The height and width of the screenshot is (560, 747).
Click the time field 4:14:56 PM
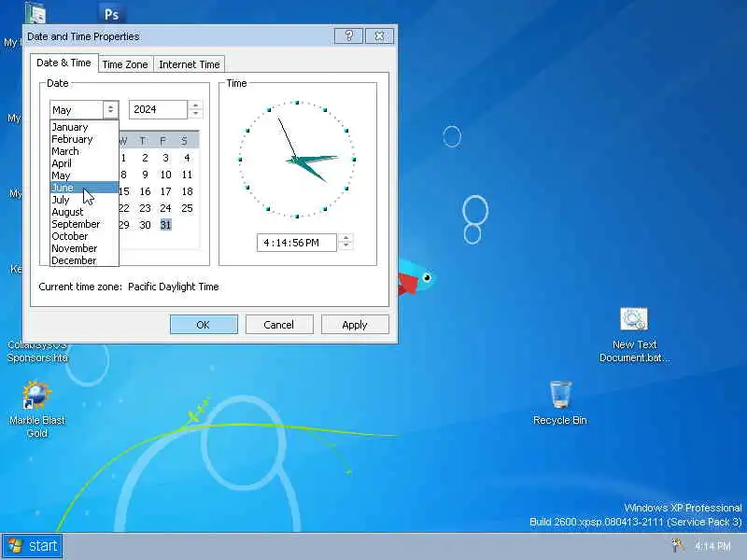click(296, 243)
